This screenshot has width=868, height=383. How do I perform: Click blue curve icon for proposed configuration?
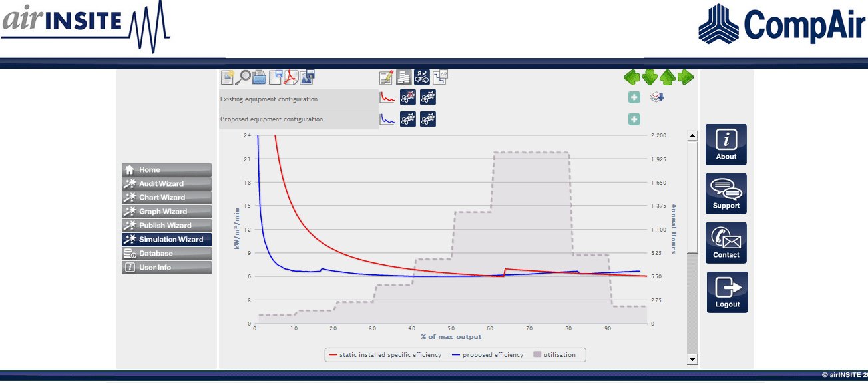coord(387,119)
